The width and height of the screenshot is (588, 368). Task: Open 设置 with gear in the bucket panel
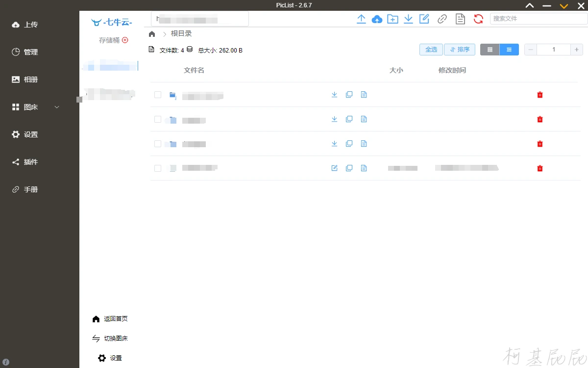pyautogui.click(x=110, y=358)
